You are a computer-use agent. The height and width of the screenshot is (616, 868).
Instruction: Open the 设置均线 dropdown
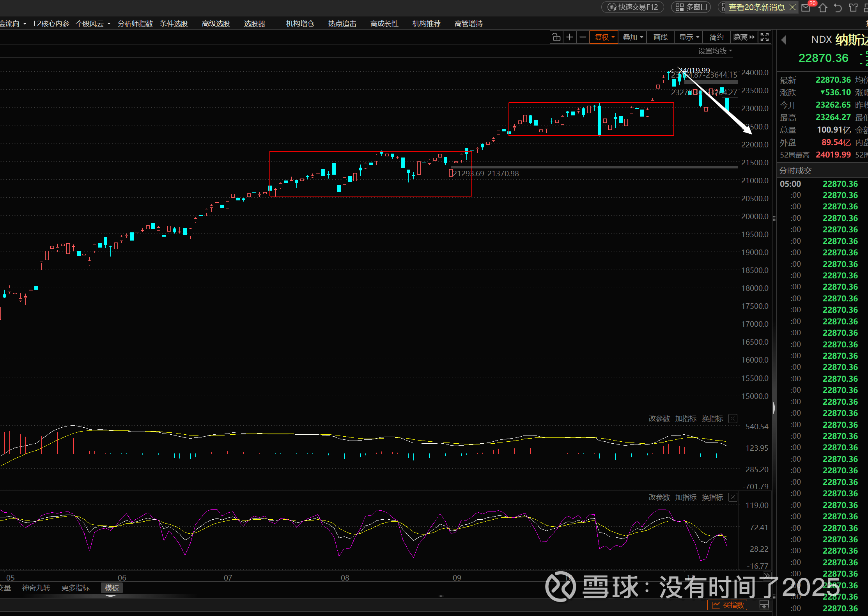click(x=715, y=51)
